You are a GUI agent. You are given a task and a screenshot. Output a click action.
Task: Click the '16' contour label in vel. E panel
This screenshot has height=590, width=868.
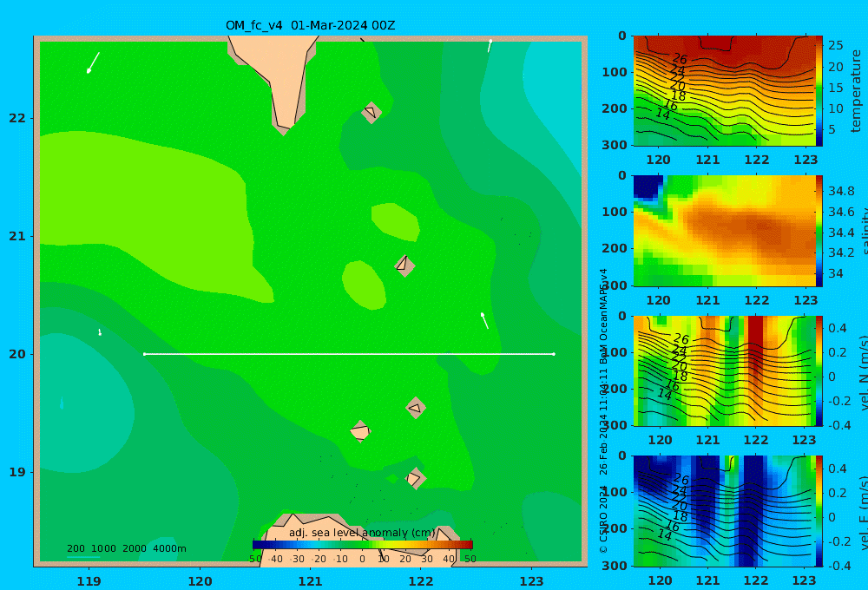tap(672, 526)
